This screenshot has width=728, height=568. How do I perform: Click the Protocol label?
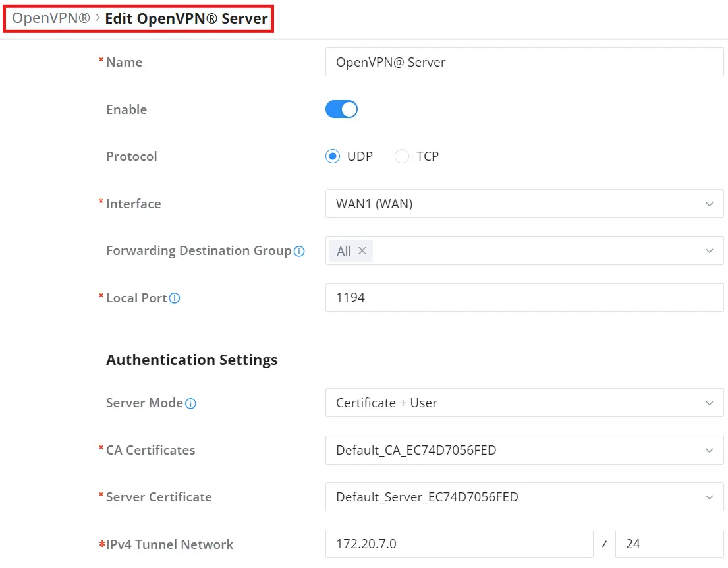tap(131, 157)
